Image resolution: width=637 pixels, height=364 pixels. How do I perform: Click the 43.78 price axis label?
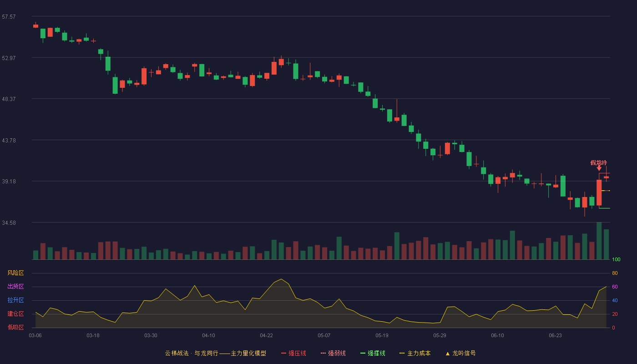click(x=9, y=140)
